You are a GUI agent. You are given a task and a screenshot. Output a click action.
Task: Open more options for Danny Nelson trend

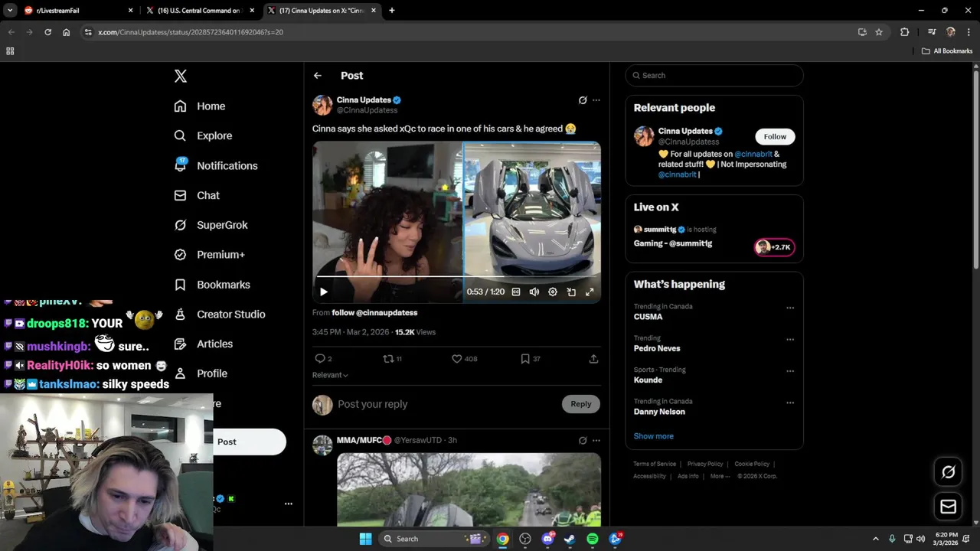(x=790, y=403)
